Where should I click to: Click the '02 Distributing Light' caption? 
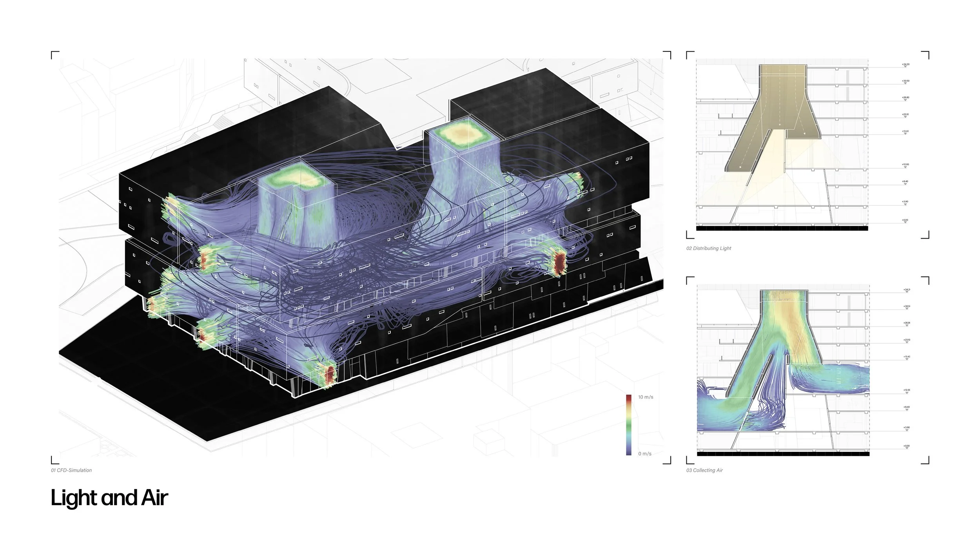[708, 248]
